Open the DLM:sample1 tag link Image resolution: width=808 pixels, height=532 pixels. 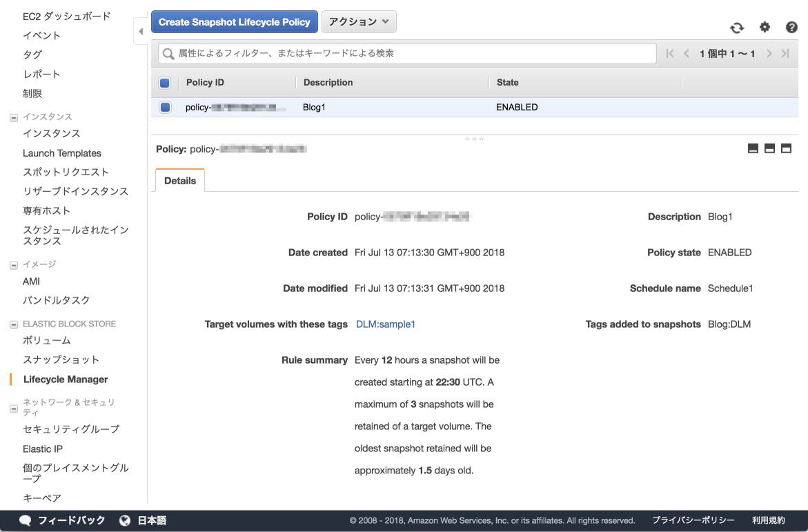pos(385,324)
